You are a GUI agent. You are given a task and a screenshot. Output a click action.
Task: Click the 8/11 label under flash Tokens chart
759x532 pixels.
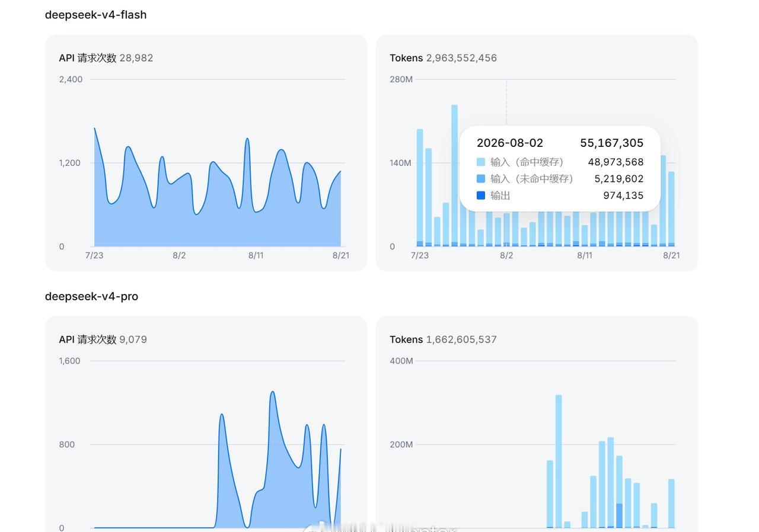(585, 255)
